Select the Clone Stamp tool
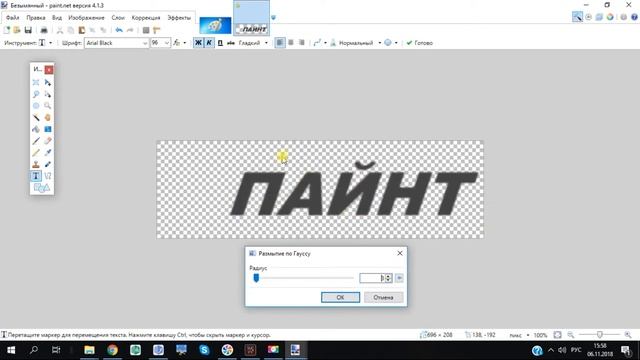640x360 pixels. click(36, 164)
